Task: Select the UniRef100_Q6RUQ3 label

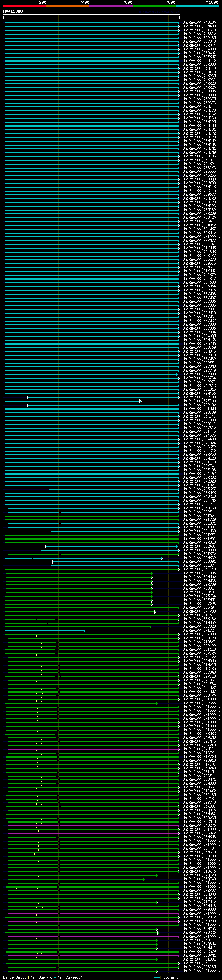Action: [199, 64]
